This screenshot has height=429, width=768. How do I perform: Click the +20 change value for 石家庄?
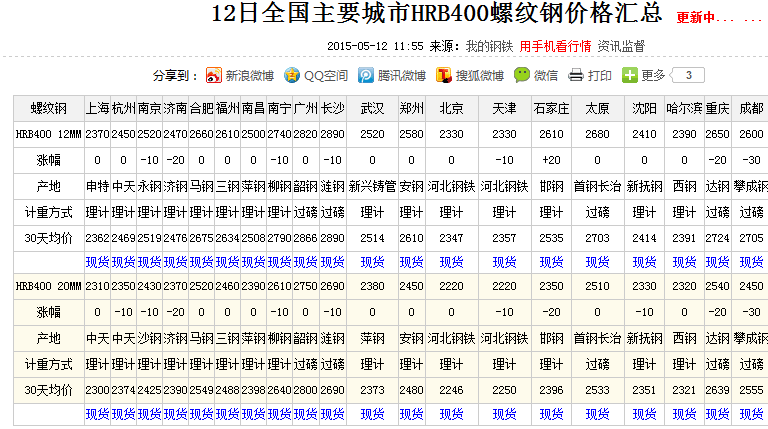click(x=551, y=160)
